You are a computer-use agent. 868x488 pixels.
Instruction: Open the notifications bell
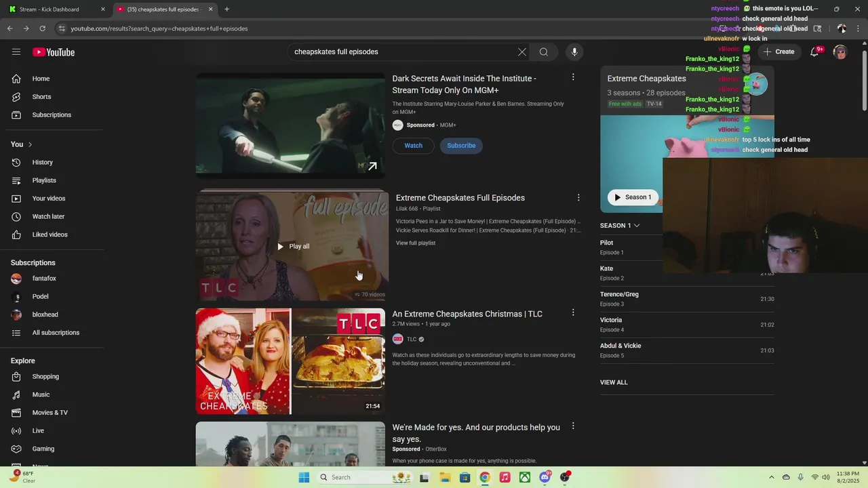815,52
